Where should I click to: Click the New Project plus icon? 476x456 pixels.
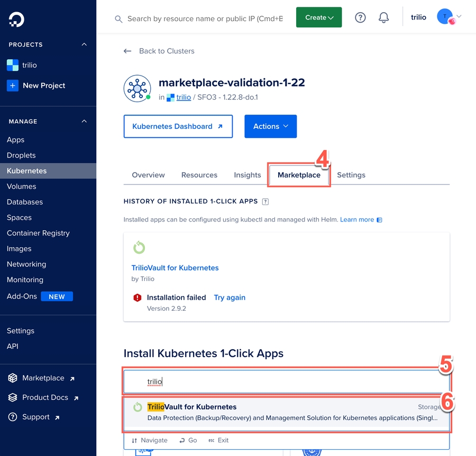[x=13, y=86]
